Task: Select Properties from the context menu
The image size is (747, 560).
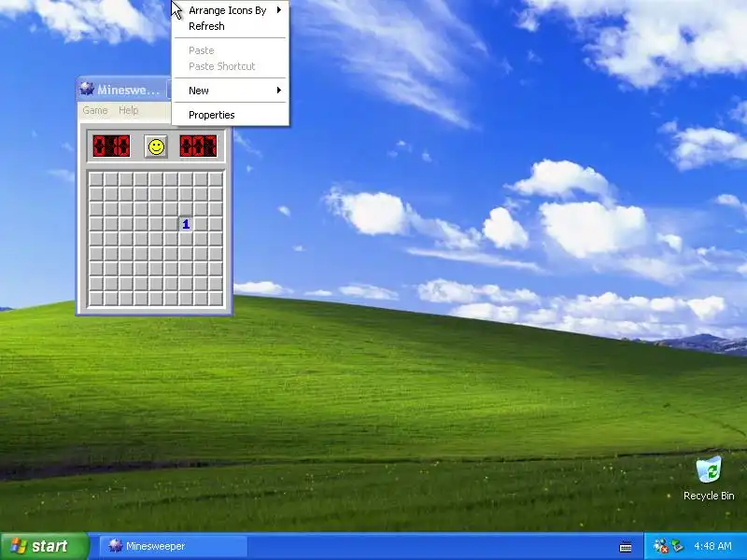Action: [231, 115]
